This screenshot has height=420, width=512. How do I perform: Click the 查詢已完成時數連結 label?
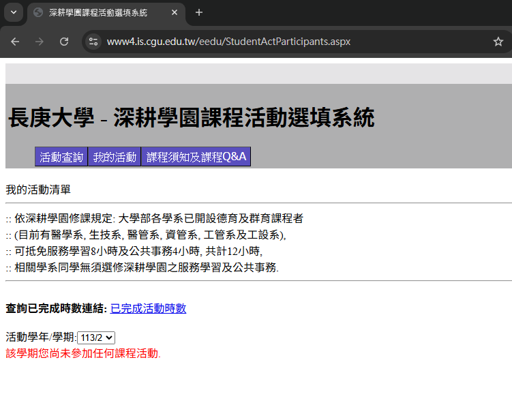pyautogui.click(x=57, y=308)
